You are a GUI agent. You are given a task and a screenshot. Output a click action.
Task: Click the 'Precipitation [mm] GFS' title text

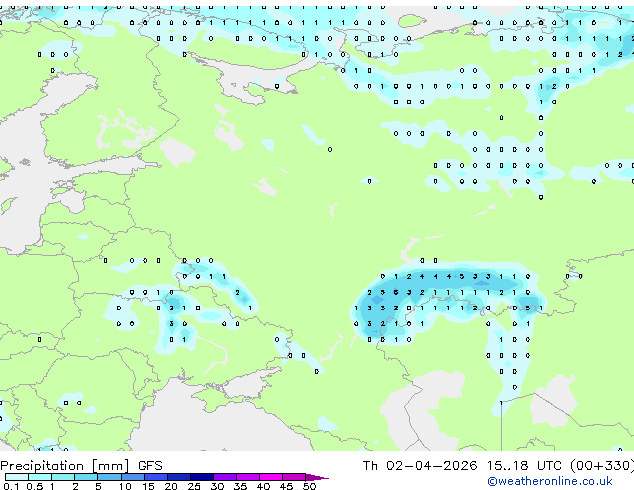81,466
